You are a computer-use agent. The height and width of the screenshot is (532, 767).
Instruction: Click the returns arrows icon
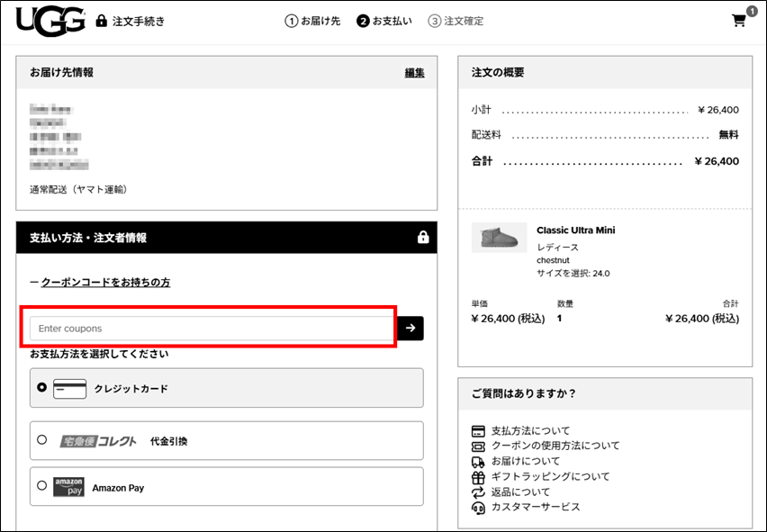[x=478, y=492]
